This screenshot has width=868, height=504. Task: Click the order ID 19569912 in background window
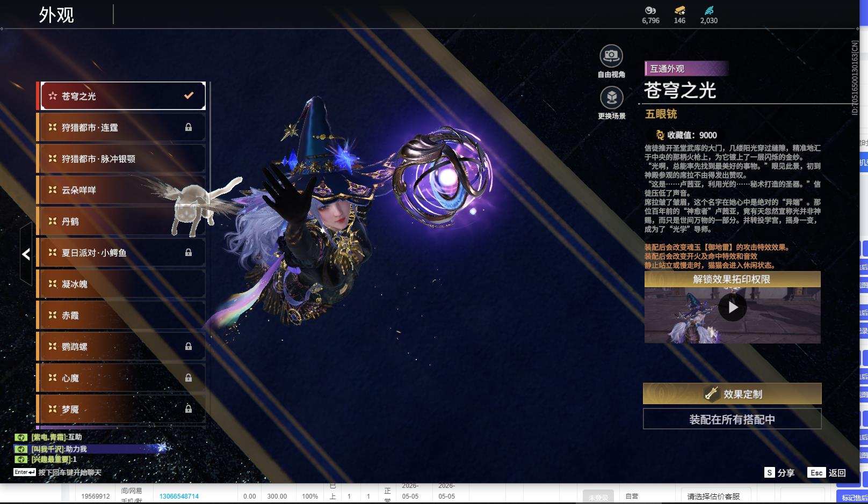pyautogui.click(x=96, y=496)
